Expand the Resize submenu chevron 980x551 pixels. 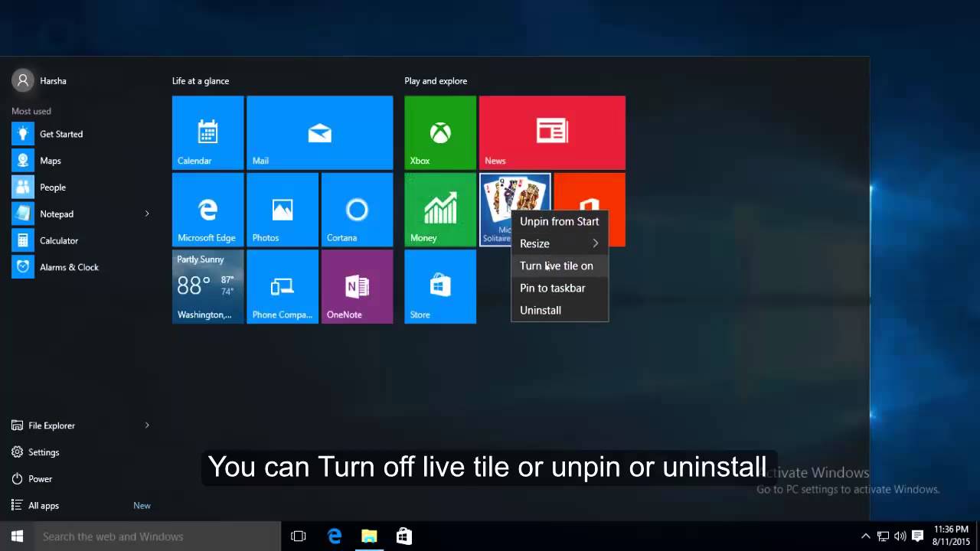596,243
